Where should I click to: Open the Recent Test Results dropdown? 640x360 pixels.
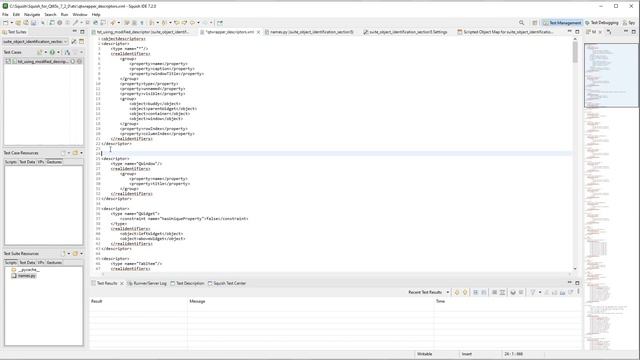[x=448, y=292]
